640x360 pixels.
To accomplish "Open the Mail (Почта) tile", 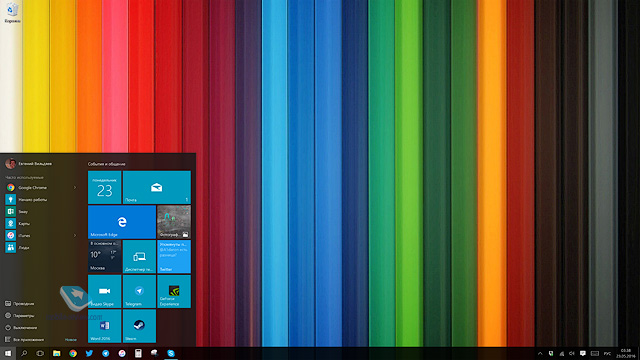I will point(157,187).
